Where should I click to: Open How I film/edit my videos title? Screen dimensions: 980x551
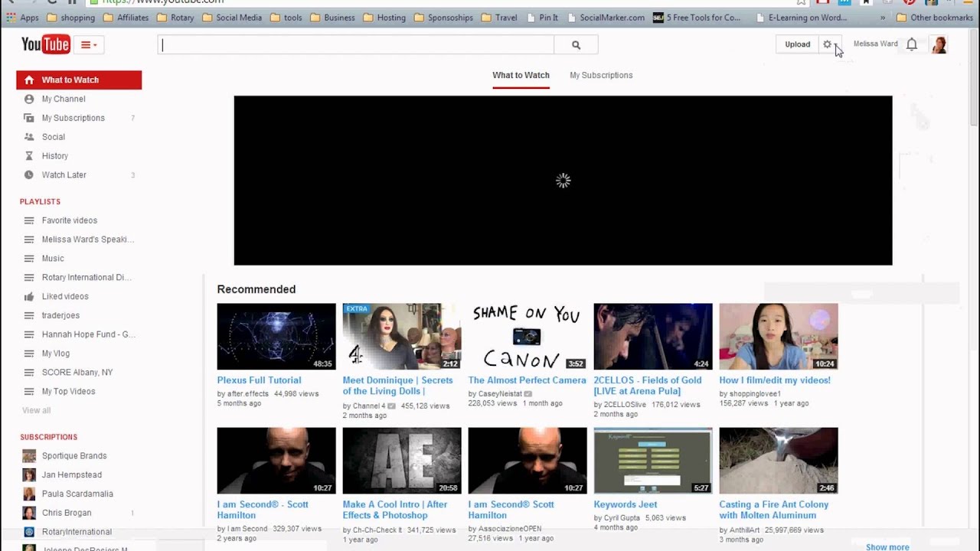coord(775,380)
